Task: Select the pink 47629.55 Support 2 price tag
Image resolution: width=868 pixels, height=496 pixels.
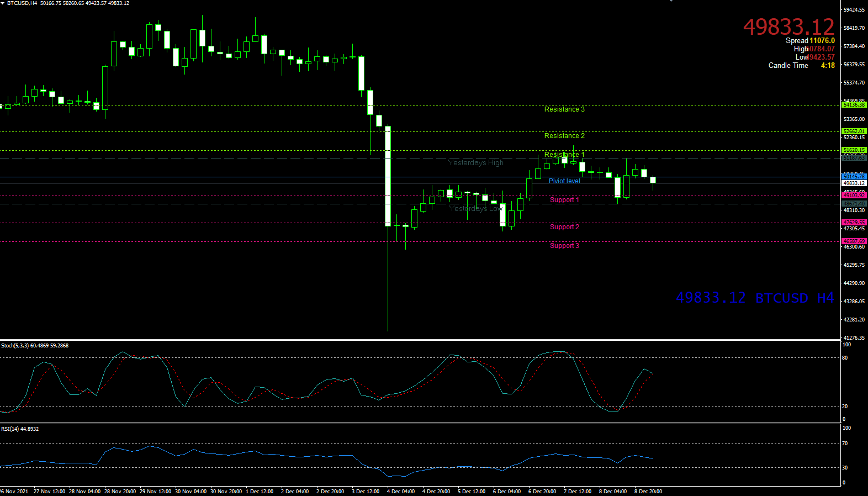Action: click(x=854, y=223)
